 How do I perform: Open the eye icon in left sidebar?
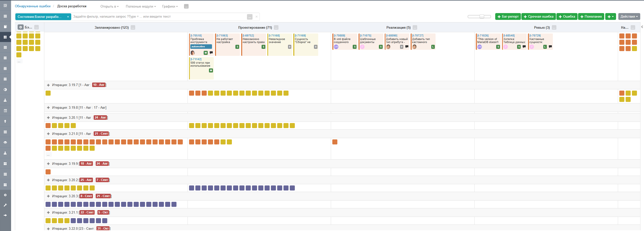pyautogui.click(x=5, y=142)
